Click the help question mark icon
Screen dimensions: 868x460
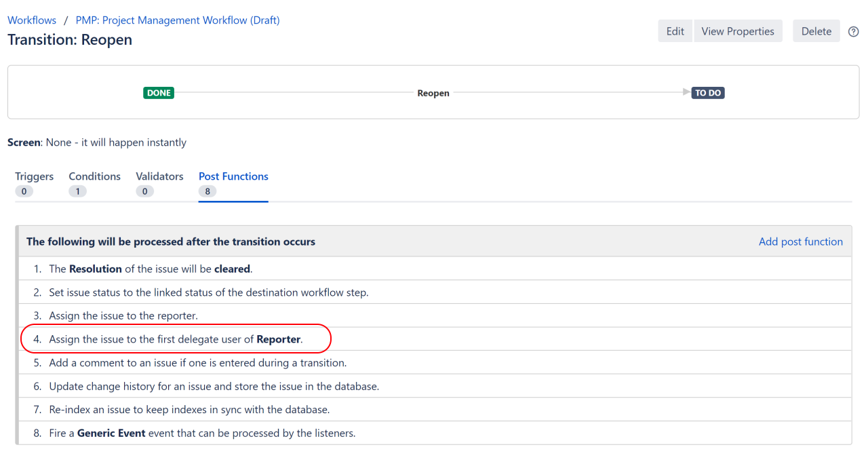coord(854,31)
